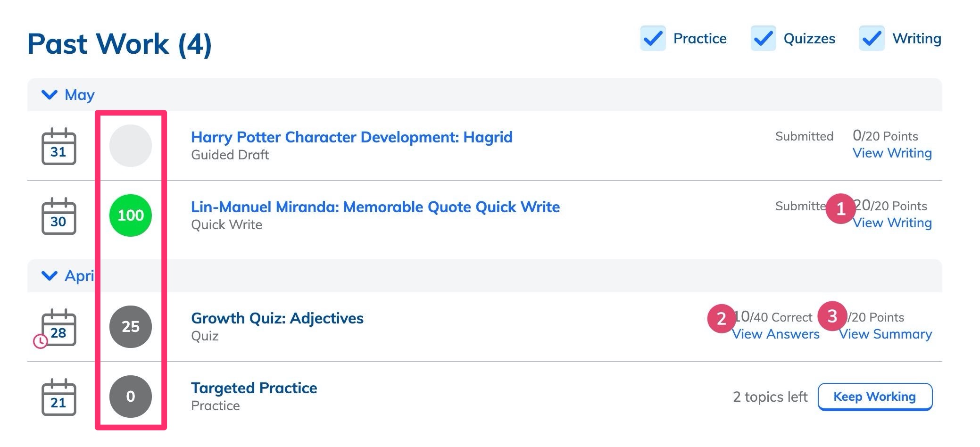Open Harry Potter Character Development: Hagrid assignment
Screen dimensions: 980x447
coord(351,137)
